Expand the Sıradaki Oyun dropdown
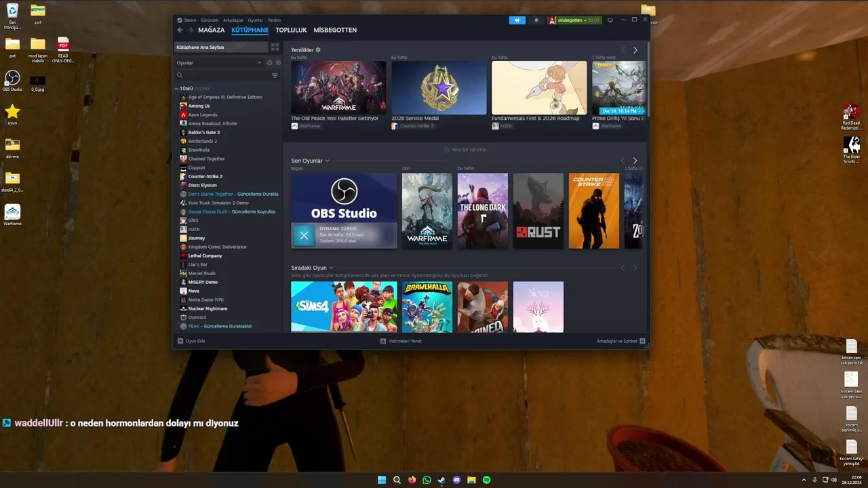This screenshot has height=488, width=868. click(331, 268)
